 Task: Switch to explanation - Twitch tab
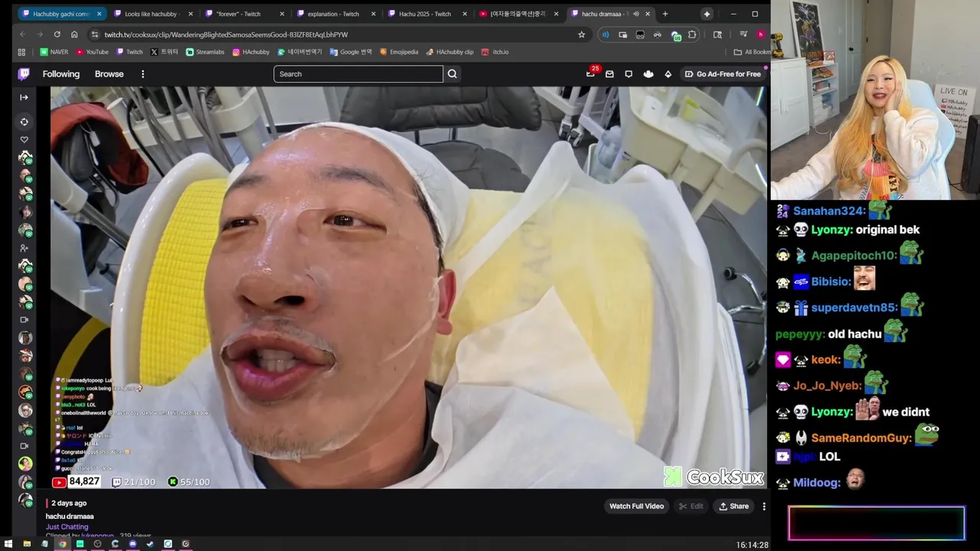click(x=335, y=14)
